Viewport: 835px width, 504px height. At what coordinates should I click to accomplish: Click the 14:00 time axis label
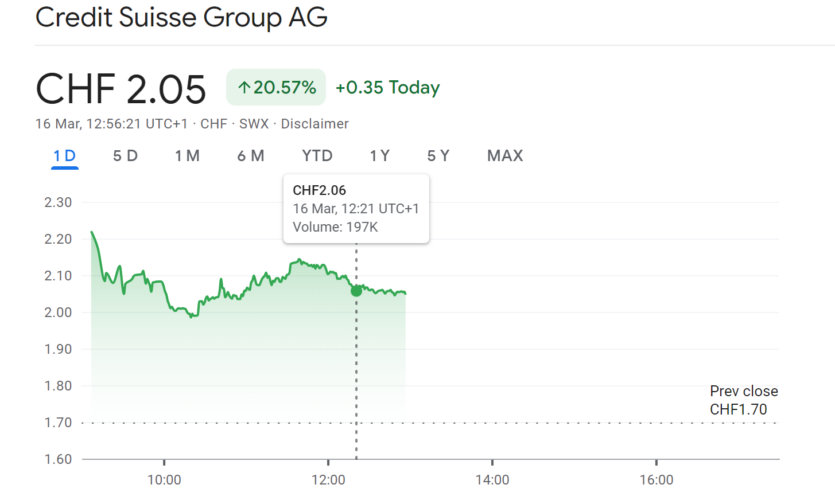(x=492, y=480)
